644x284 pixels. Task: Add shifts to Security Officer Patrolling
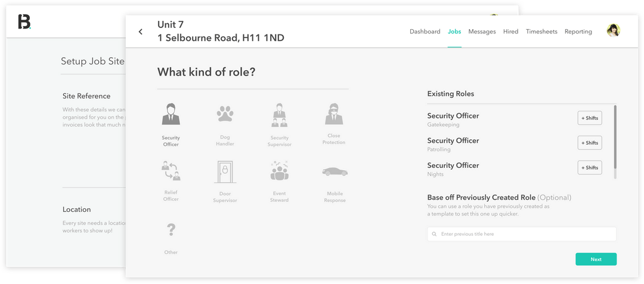pyautogui.click(x=590, y=143)
